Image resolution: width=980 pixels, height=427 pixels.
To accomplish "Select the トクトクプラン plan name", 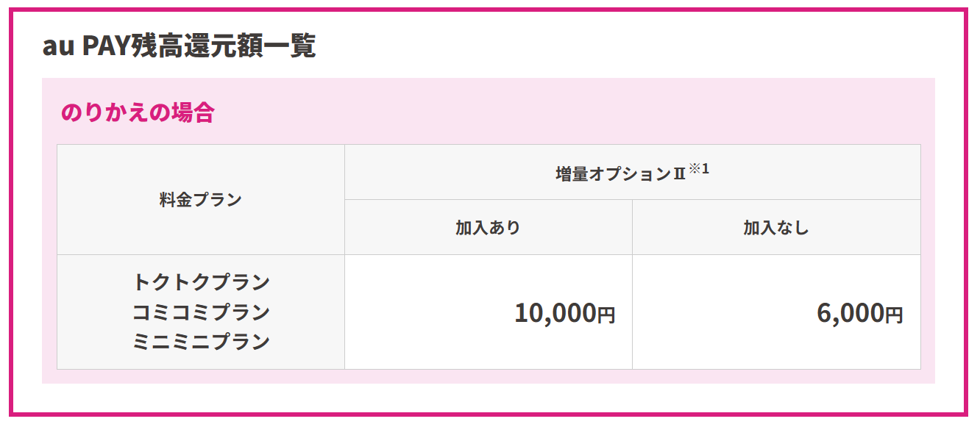I will [x=201, y=281].
